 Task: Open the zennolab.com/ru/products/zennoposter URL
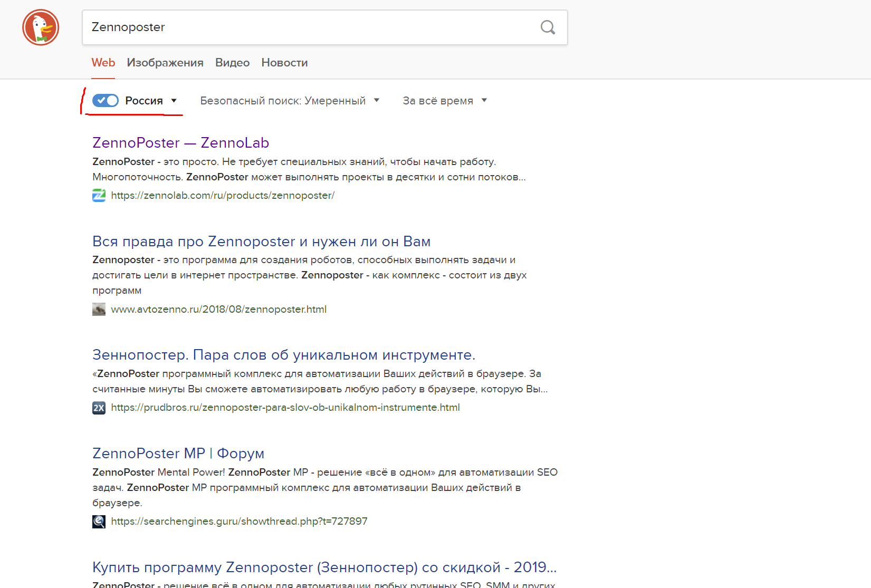point(223,196)
